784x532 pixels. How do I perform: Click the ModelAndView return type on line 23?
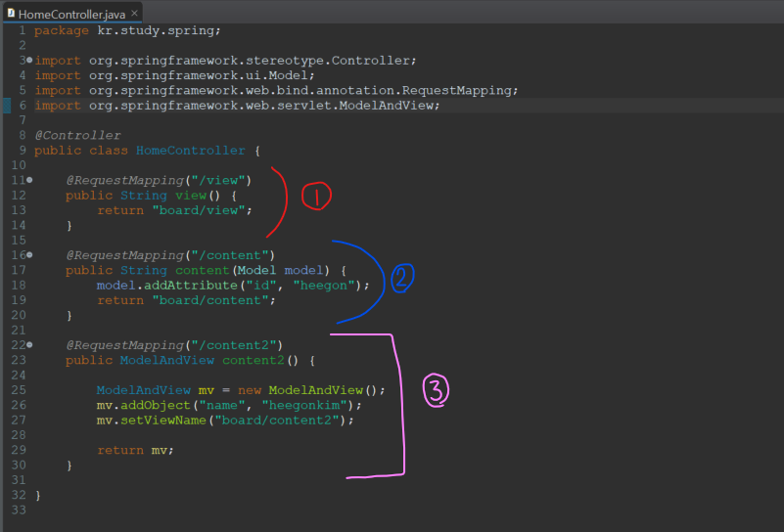click(x=167, y=360)
